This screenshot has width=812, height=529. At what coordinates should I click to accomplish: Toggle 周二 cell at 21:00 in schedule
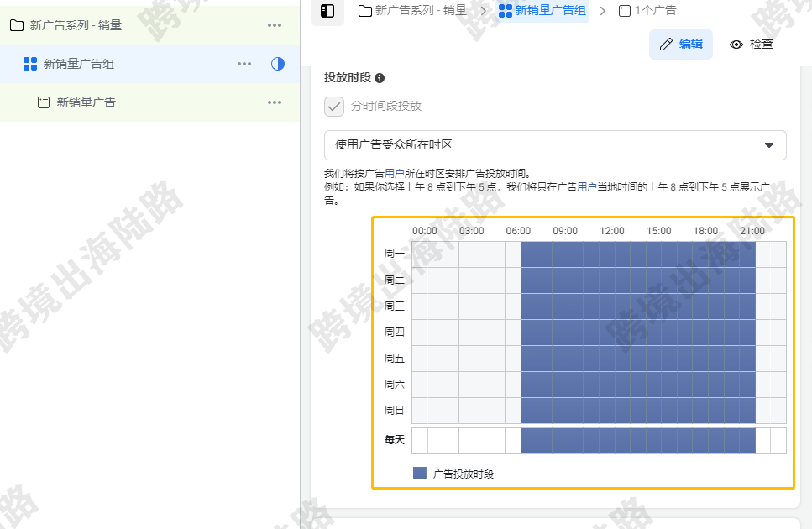[748, 280]
